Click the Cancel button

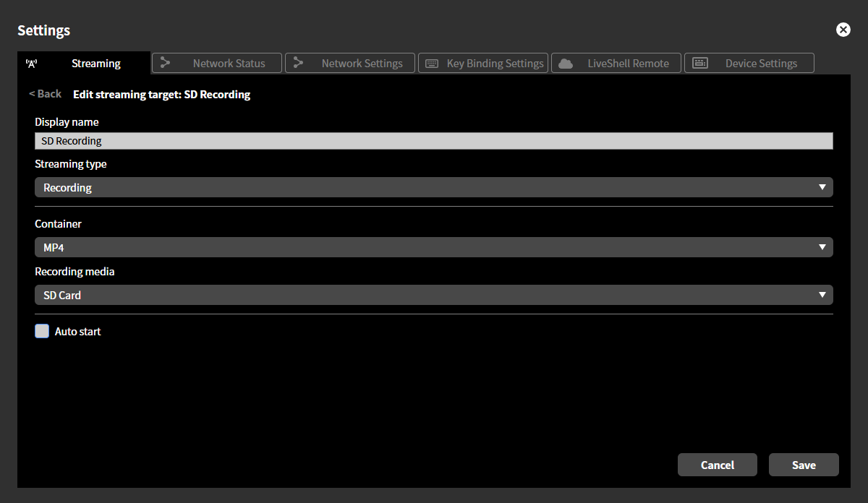pos(718,465)
